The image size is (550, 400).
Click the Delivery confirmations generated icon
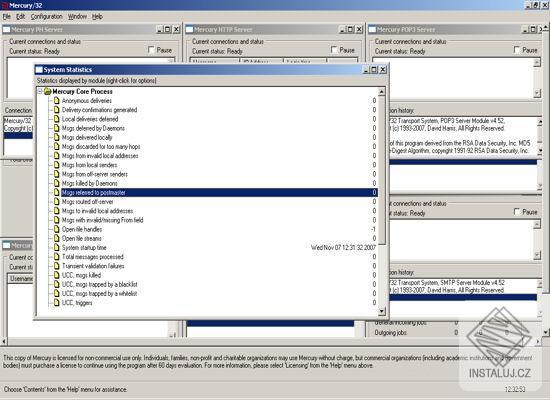56,110
